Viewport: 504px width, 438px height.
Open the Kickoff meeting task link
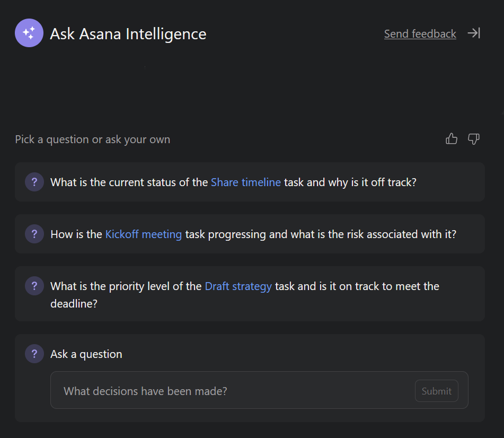coord(143,234)
